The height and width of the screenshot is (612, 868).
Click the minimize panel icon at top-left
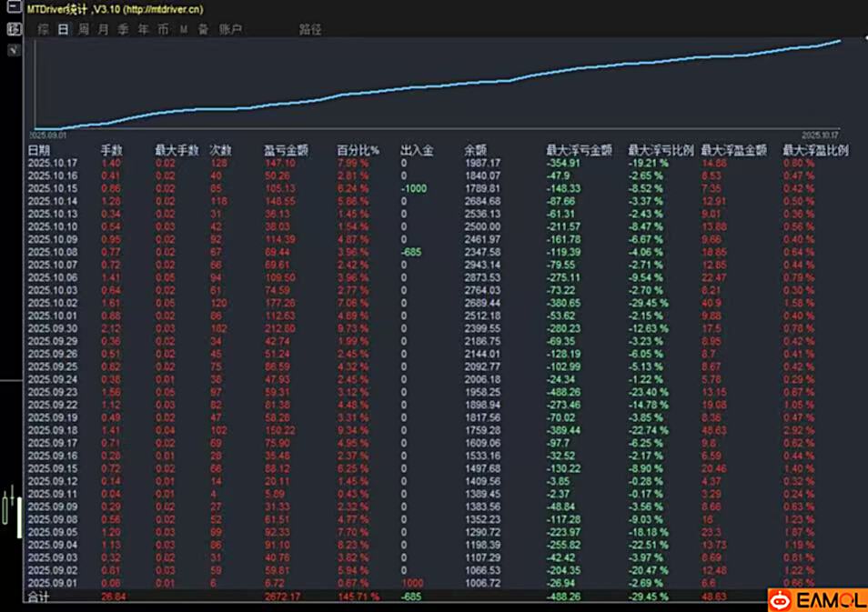(x=13, y=9)
